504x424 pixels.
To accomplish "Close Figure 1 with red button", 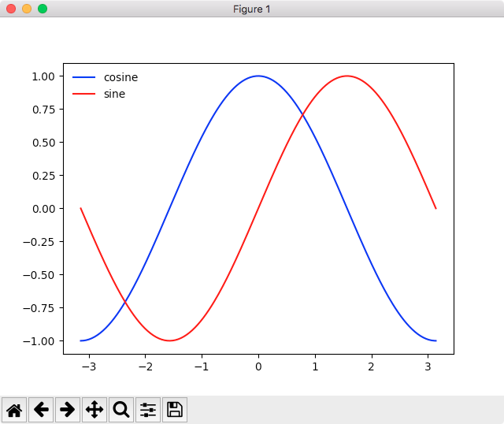I will click(x=11, y=9).
